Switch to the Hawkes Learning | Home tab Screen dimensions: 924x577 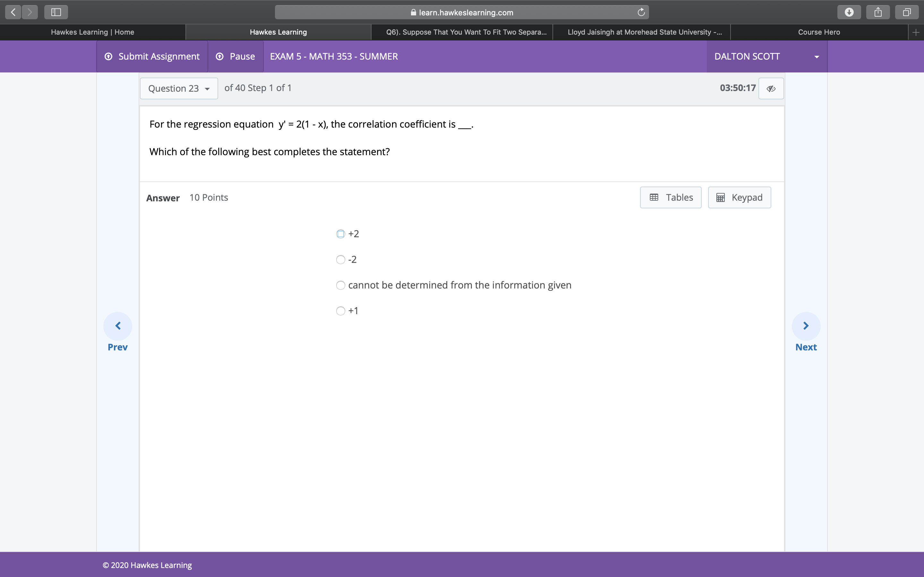tap(92, 32)
